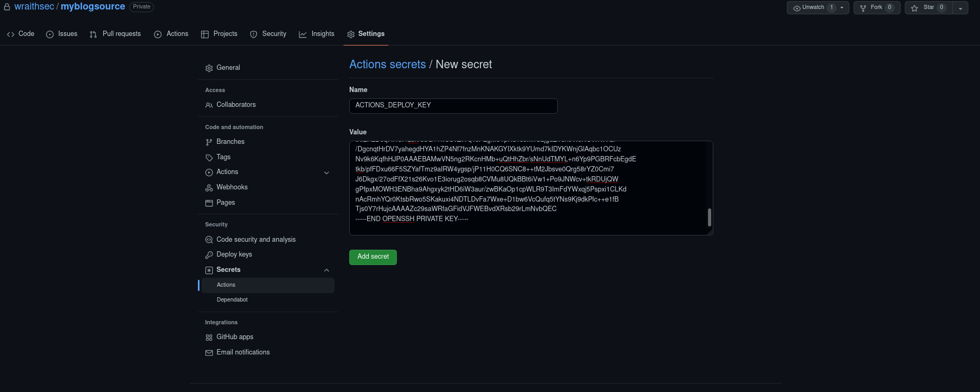Screen dimensions: 980x392
Task: Click the Tags icon in sidebar
Action: [x=209, y=158]
